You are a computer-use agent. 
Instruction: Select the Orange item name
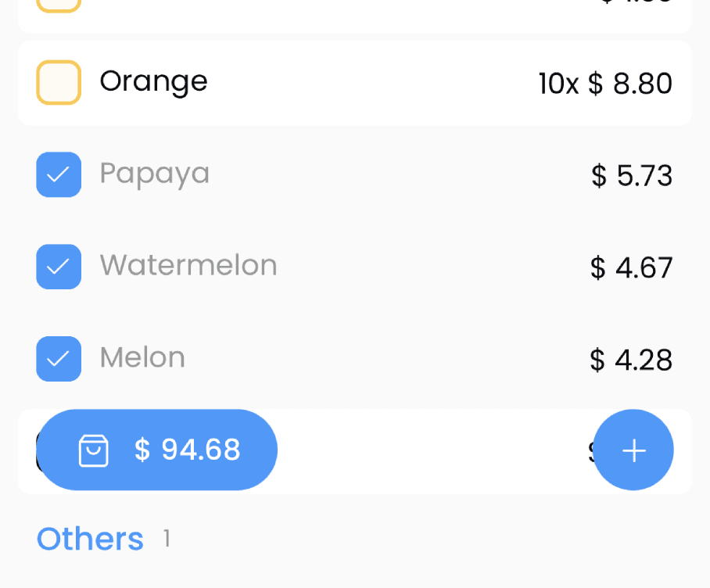(x=153, y=82)
